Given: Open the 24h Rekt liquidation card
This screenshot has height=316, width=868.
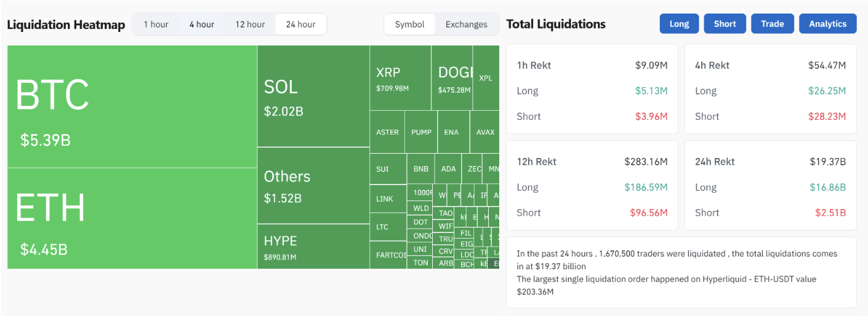Looking at the screenshot, I should tap(770, 186).
